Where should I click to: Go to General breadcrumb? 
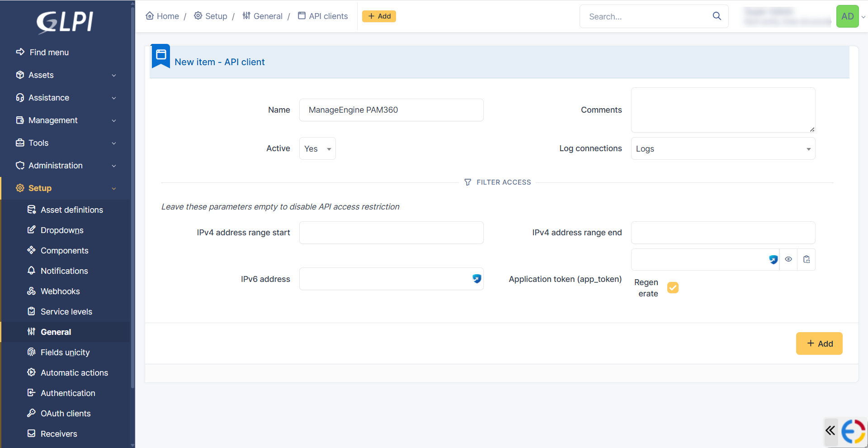click(x=262, y=16)
